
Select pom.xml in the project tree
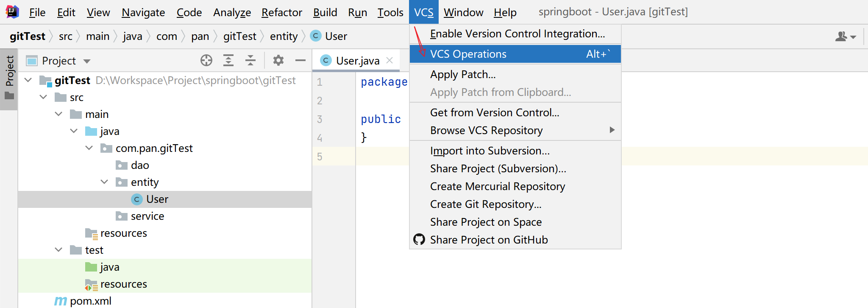pos(90,301)
